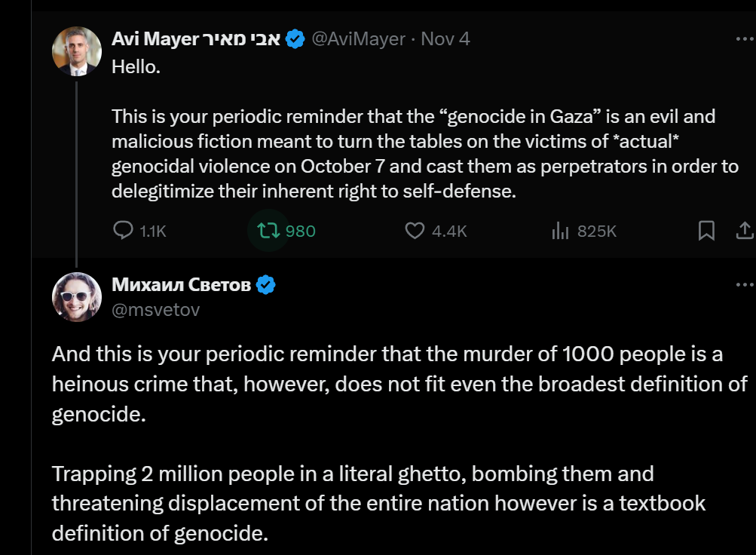This screenshot has height=555, width=756.
Task: Like Avi Mayer's tweet with 4.4K likes
Action: (x=415, y=231)
